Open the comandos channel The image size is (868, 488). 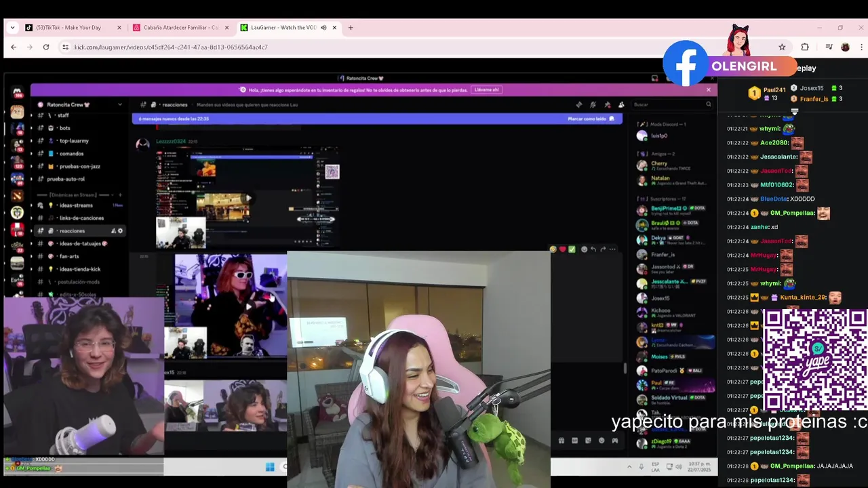pyautogui.click(x=71, y=153)
